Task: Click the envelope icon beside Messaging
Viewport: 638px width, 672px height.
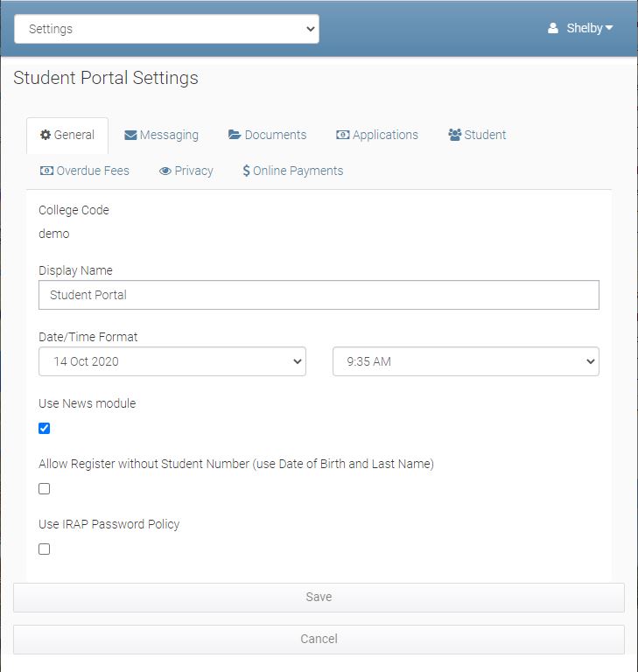Action: tap(130, 135)
